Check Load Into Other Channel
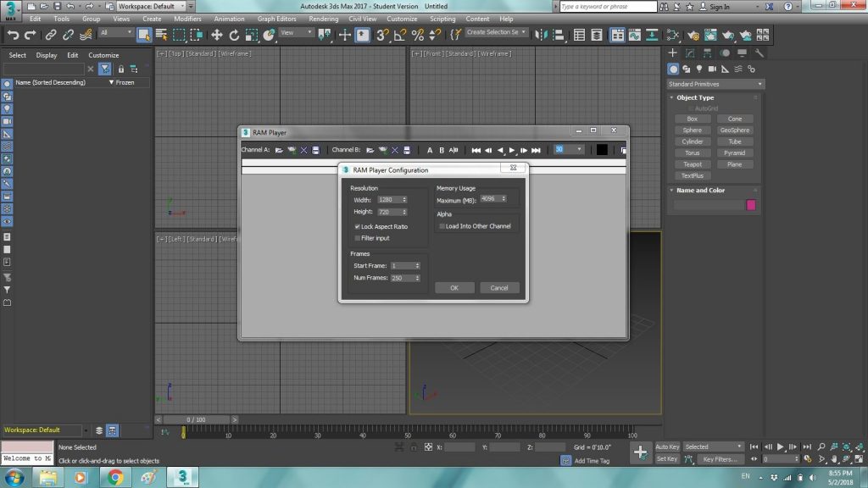 point(442,226)
